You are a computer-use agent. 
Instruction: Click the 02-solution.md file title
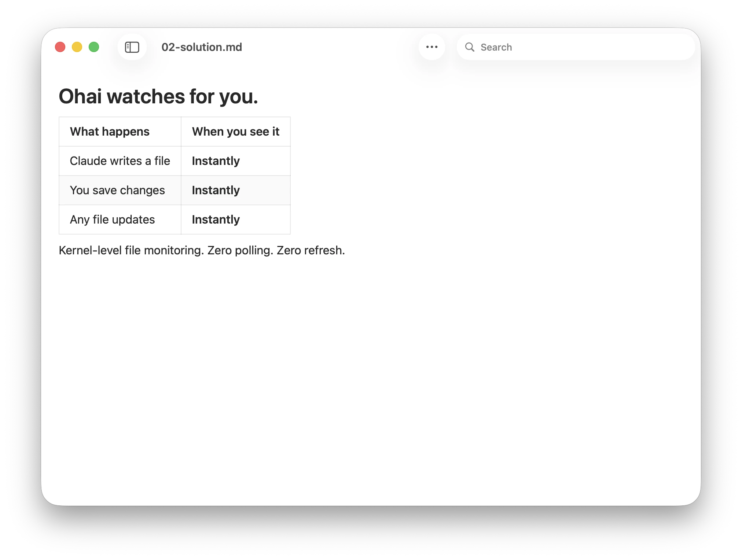tap(202, 47)
